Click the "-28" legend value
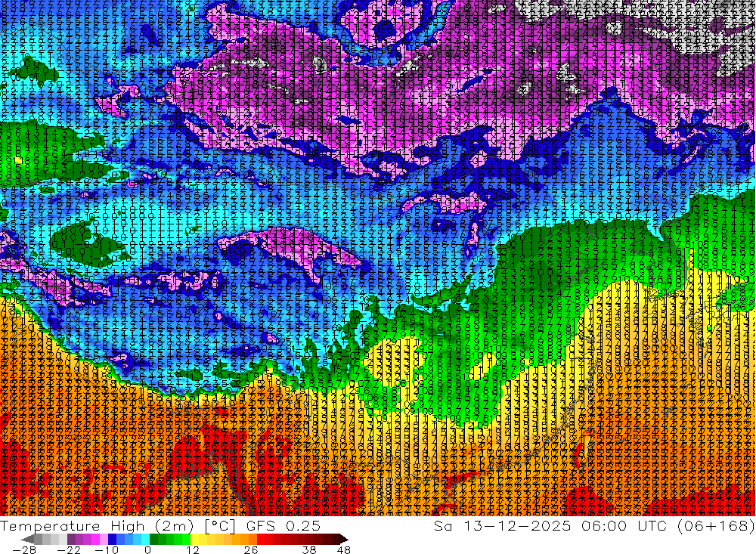This screenshot has width=756, height=554. (24, 550)
